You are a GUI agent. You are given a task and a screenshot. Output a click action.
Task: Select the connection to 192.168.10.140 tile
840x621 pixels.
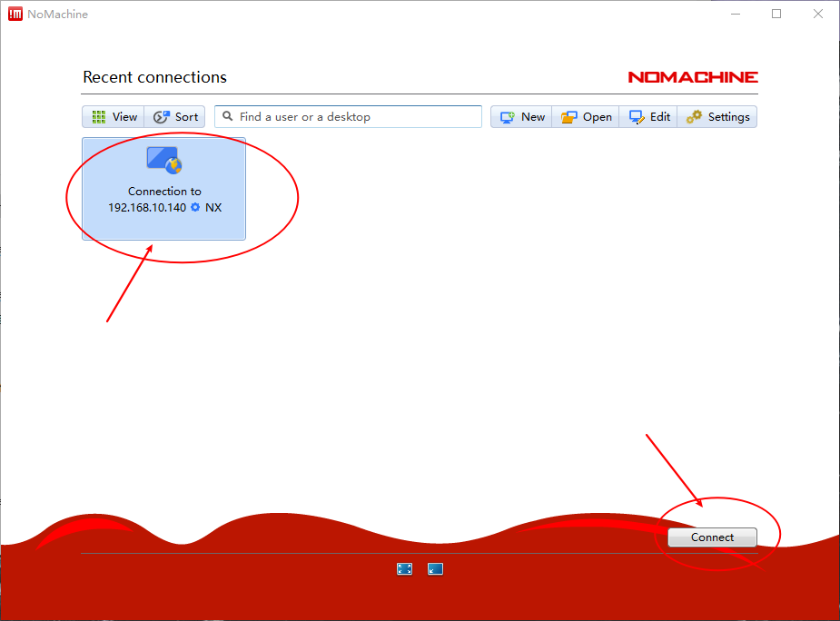[x=164, y=189]
